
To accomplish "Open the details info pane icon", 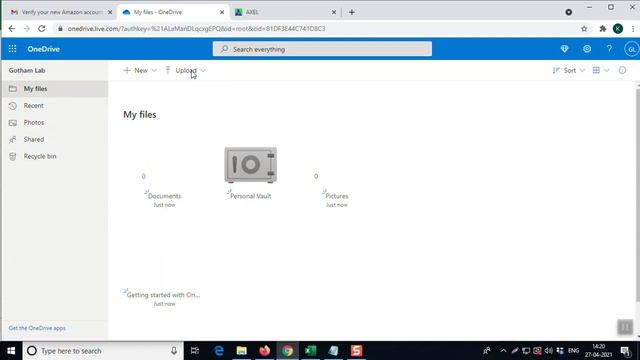I will point(622,70).
